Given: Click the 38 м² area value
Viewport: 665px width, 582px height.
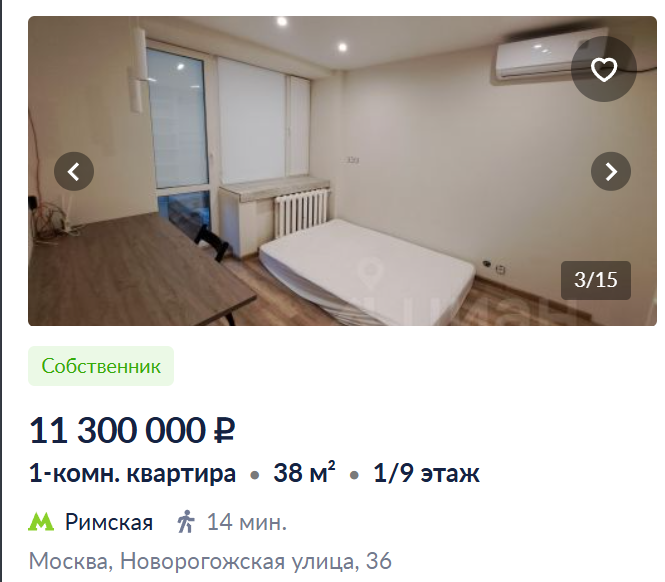Looking at the screenshot, I should click(x=305, y=473).
